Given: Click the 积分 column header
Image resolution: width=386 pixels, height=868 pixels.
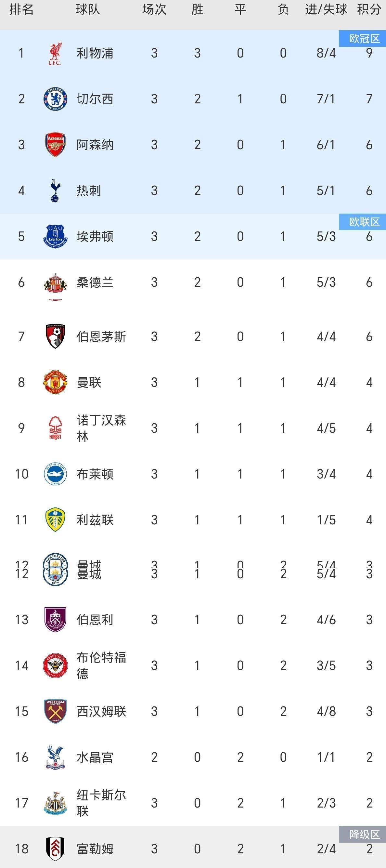Looking at the screenshot, I should [x=369, y=9].
